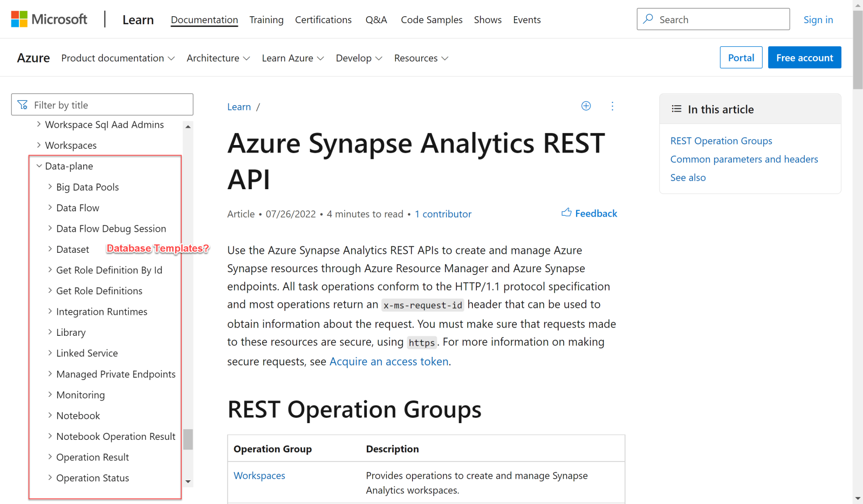Open the Workspaces table link

click(x=259, y=475)
